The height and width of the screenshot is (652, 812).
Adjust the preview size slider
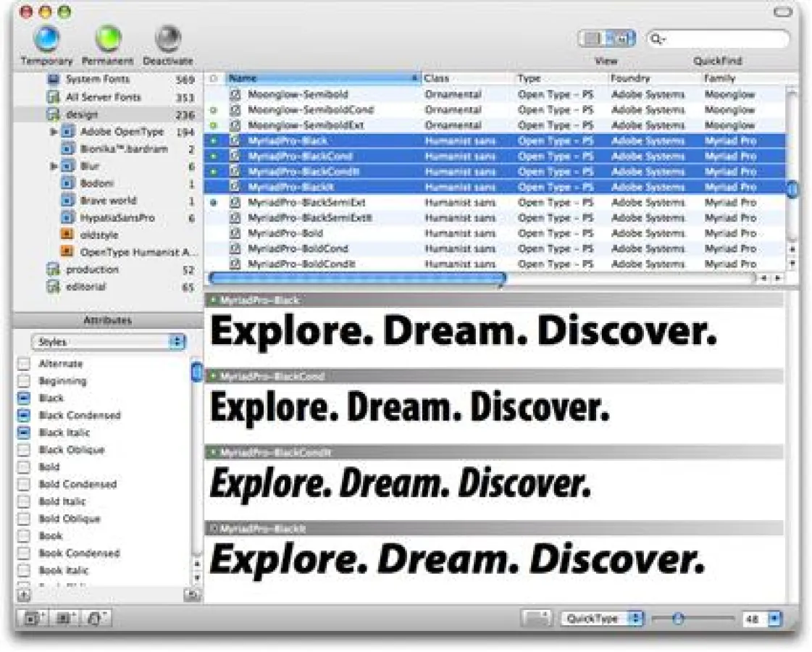(679, 618)
